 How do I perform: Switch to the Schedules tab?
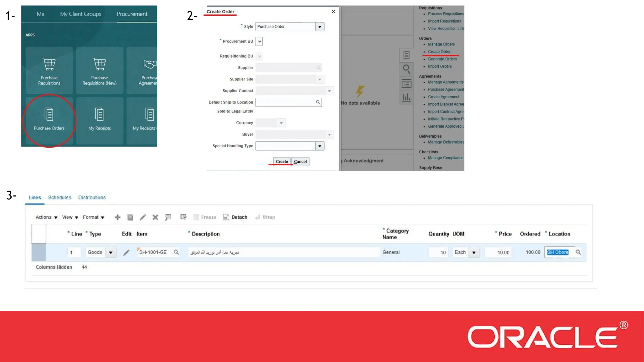pyautogui.click(x=59, y=197)
